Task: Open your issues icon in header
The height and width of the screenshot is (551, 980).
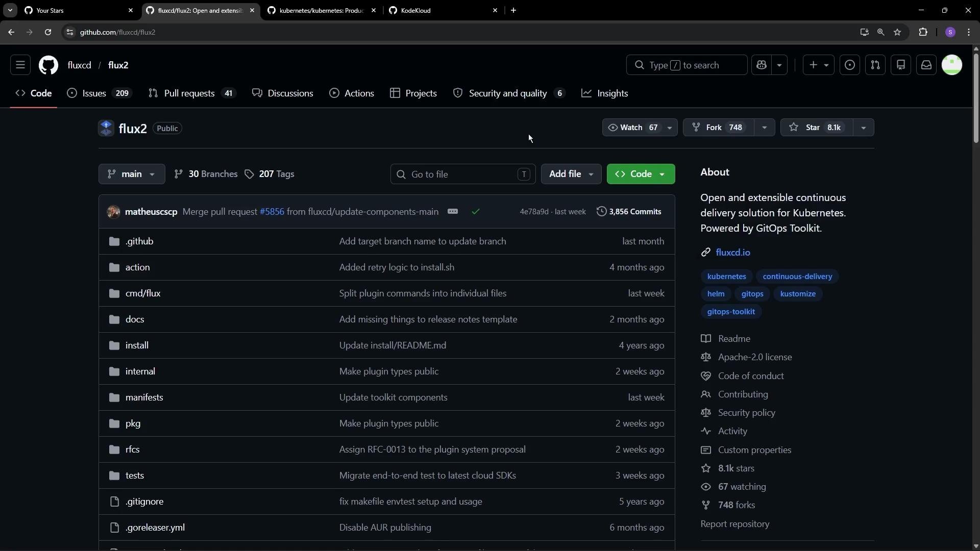Action: 850,65
